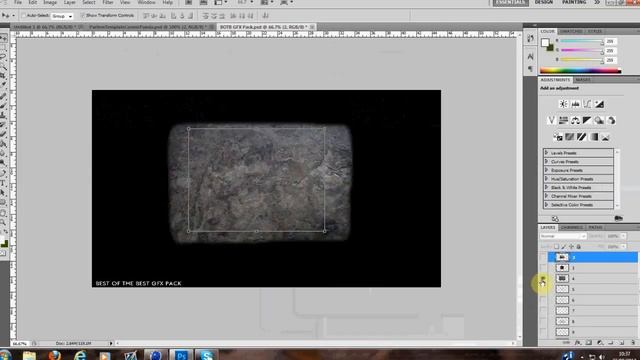The image size is (640, 360).
Task: Add an Invert adjustment layer
Action: [x=558, y=137]
